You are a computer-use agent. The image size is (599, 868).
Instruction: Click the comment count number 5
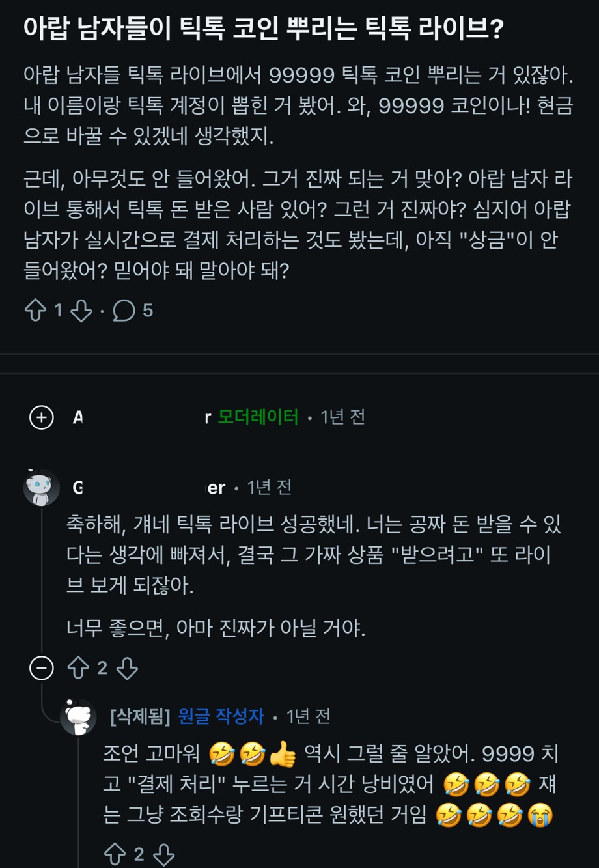click(x=148, y=311)
